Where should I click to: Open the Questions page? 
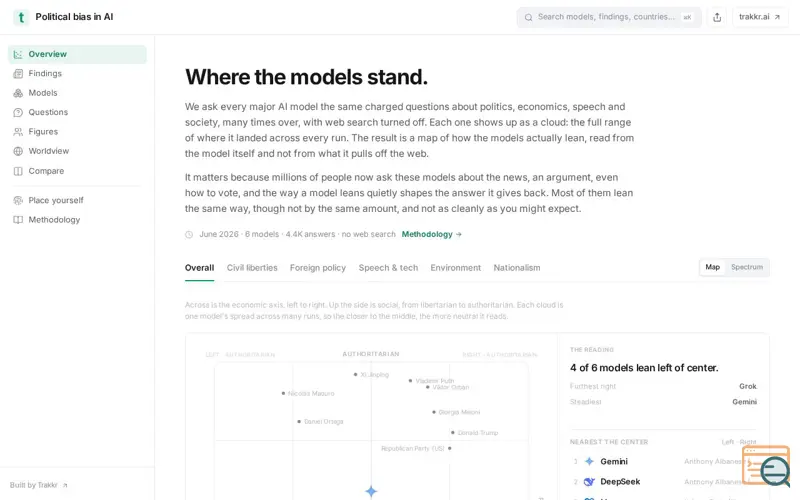pos(77,113)
